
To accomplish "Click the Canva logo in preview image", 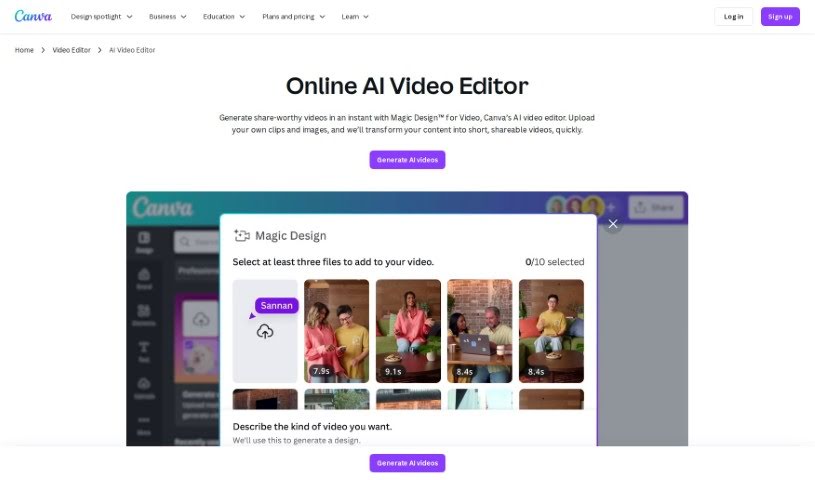I will (162, 207).
